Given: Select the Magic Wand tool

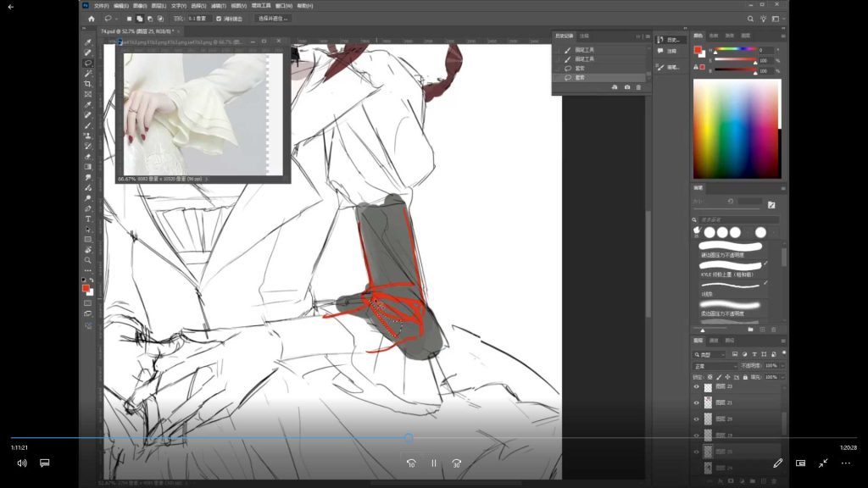Looking at the screenshot, I should click(88, 74).
